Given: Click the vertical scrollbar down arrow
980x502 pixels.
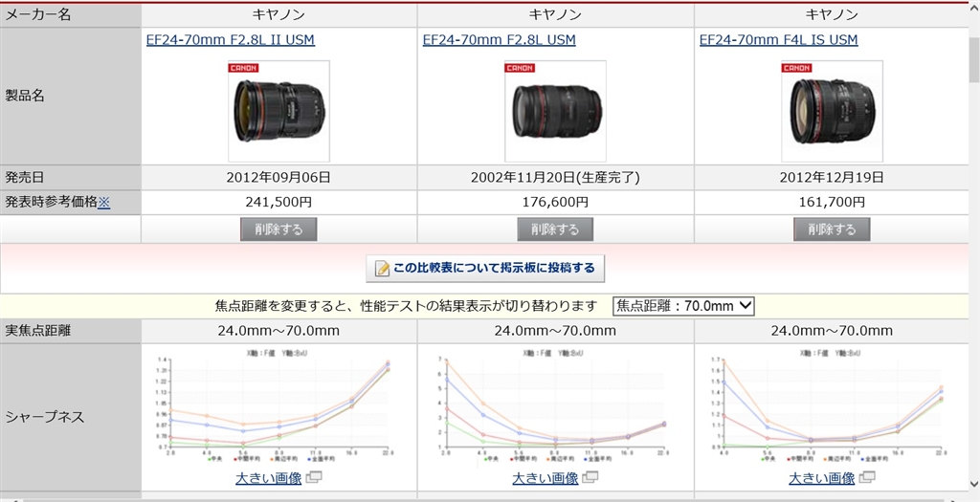Looking at the screenshot, I should point(973,485).
